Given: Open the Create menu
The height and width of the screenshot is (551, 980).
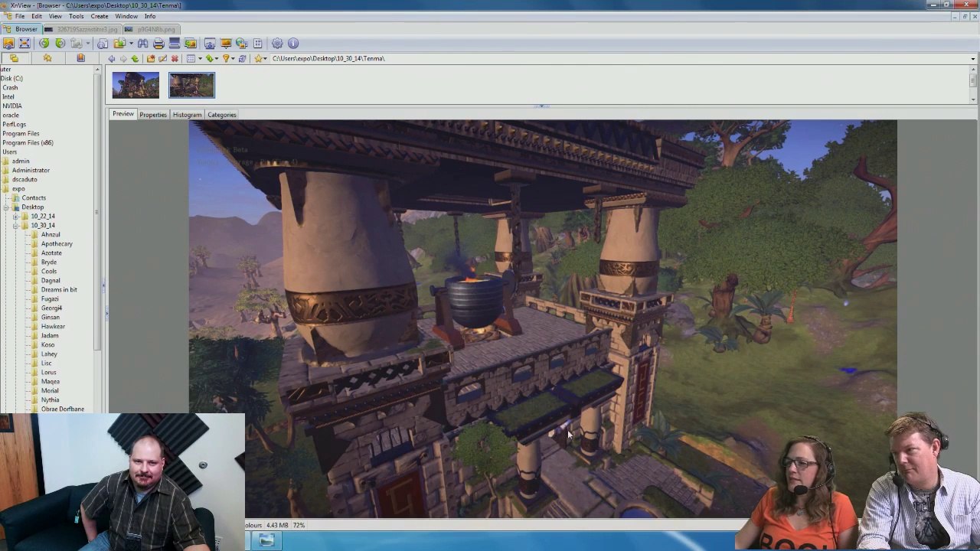Looking at the screenshot, I should pos(100,16).
